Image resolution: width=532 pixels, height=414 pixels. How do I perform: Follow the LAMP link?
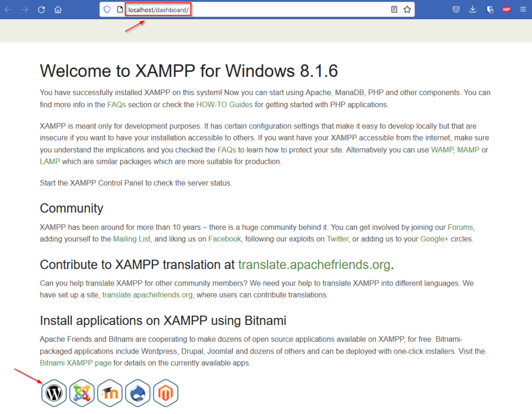[x=50, y=161]
